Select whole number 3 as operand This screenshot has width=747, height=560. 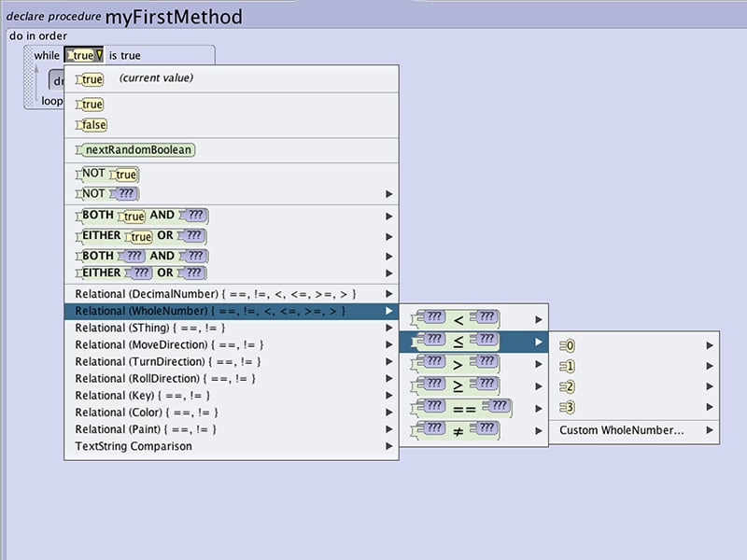click(570, 408)
